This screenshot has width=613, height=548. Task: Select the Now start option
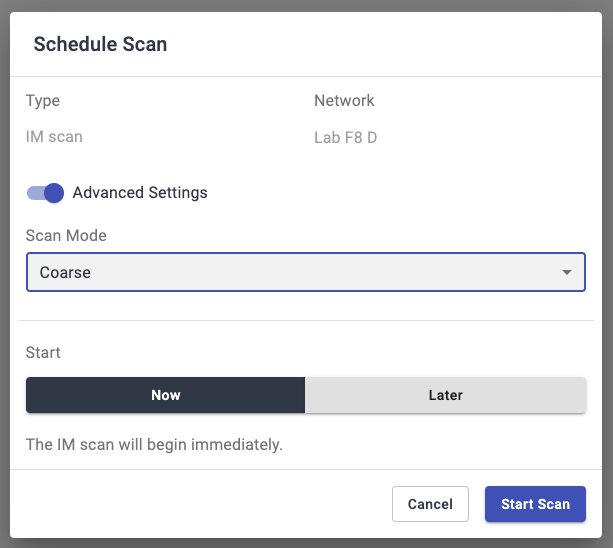(x=165, y=395)
